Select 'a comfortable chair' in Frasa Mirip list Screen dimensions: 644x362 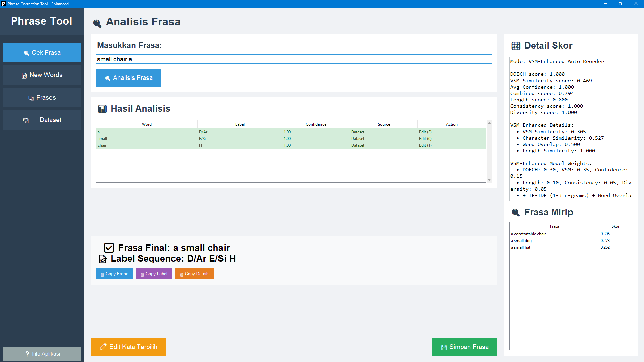[528, 234]
